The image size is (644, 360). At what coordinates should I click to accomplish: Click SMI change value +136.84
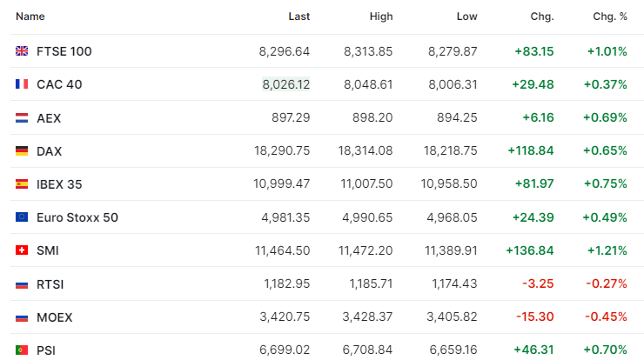tap(530, 250)
